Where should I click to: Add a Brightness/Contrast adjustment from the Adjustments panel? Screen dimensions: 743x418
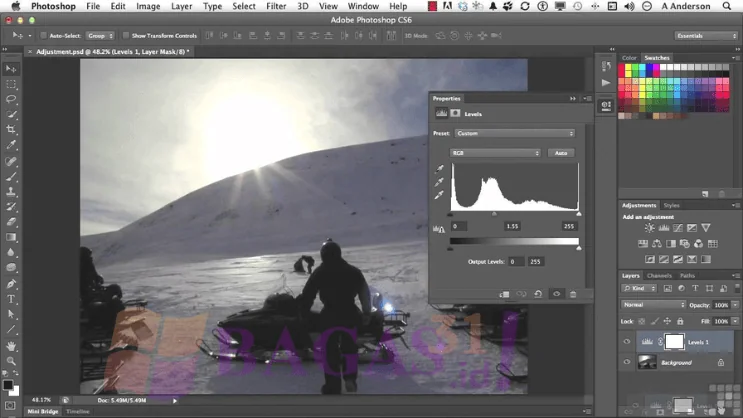coord(650,228)
